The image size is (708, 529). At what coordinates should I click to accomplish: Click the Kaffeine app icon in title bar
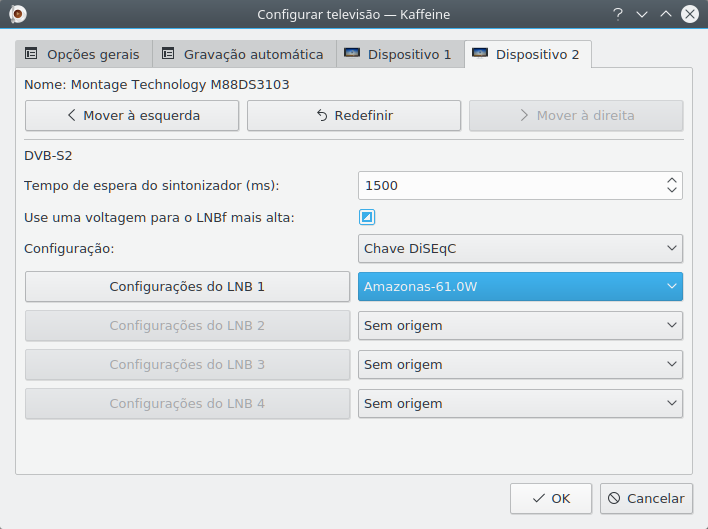(x=18, y=14)
